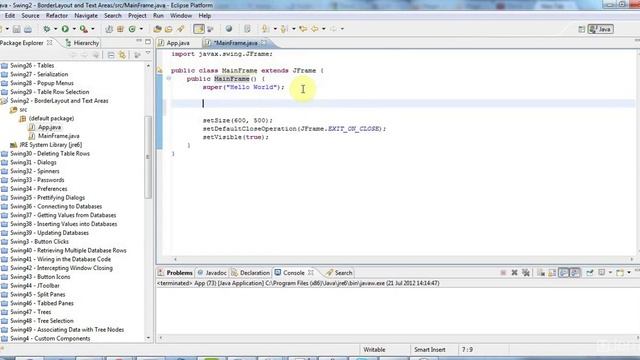640x360 pixels.
Task: Click the Package Explorer vertical scrollbar thumb
Action: tap(148, 157)
